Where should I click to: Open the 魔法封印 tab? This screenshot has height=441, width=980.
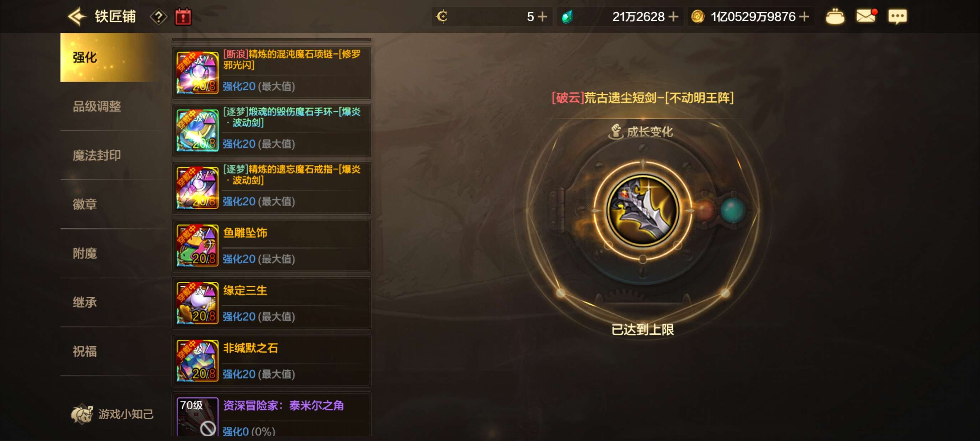97,155
